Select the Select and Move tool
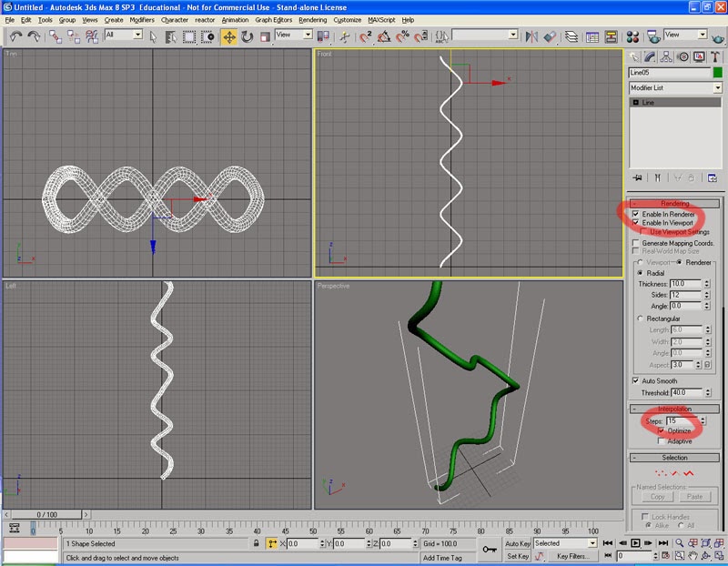 click(x=229, y=36)
